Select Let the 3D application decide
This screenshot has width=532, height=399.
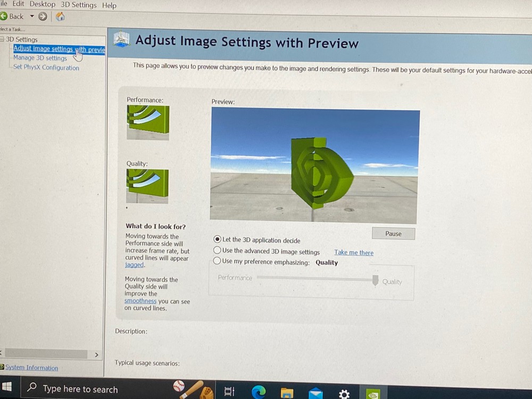pos(218,239)
